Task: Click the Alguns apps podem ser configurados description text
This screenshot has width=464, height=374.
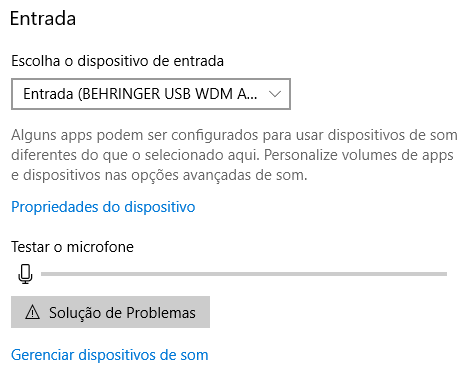Action: (x=234, y=155)
